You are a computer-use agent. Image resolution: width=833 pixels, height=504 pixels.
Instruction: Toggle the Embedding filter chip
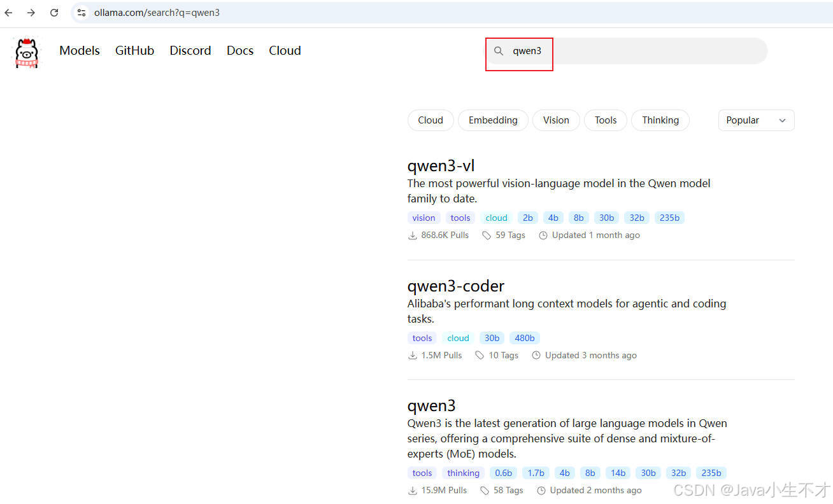coord(493,120)
